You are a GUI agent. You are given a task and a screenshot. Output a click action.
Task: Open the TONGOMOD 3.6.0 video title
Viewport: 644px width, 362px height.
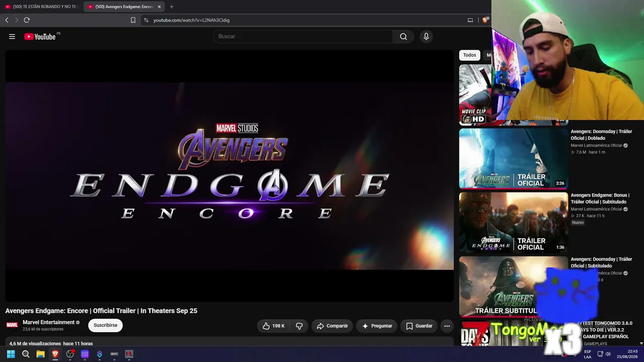tap(602, 330)
